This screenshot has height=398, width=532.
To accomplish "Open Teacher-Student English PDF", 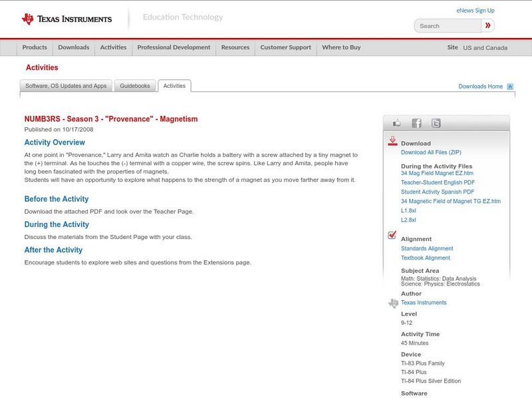I will pyautogui.click(x=438, y=182).
